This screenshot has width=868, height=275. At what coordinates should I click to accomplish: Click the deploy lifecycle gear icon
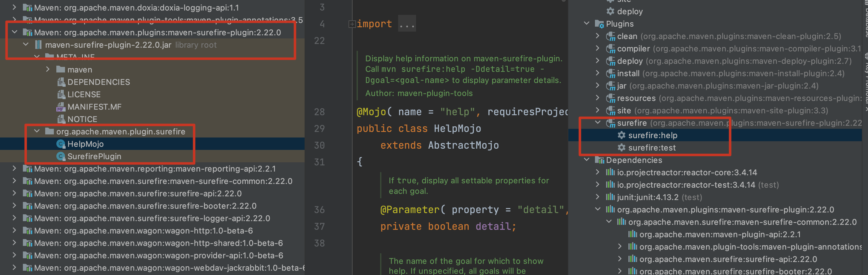tap(610, 12)
